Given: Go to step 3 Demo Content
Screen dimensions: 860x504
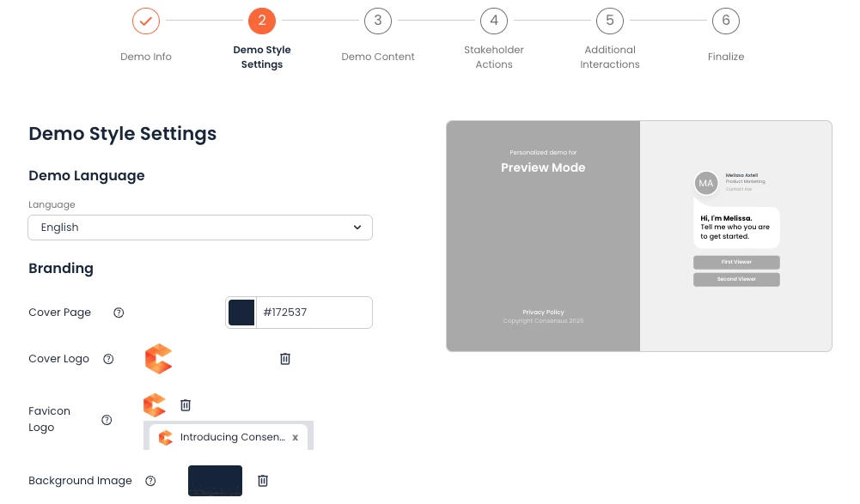Looking at the screenshot, I should point(378,21).
